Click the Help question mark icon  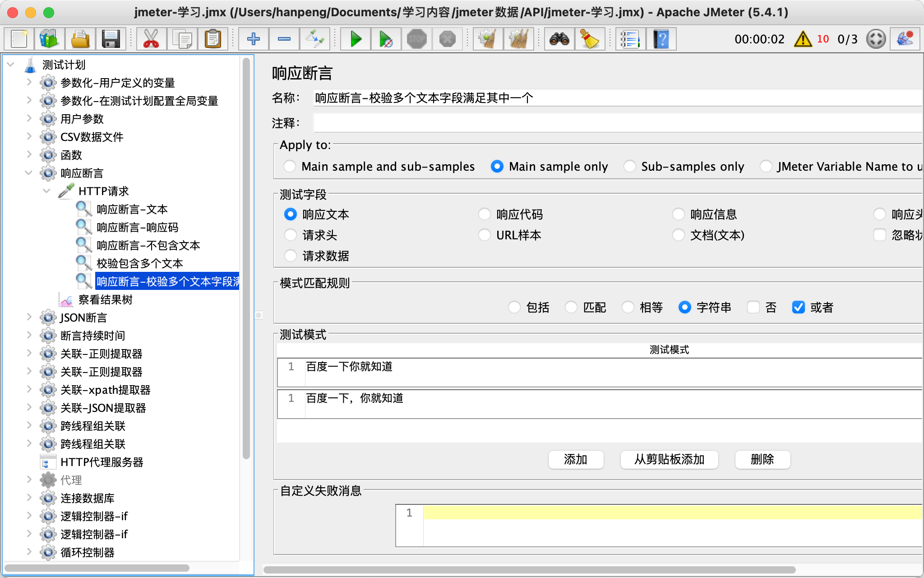661,39
